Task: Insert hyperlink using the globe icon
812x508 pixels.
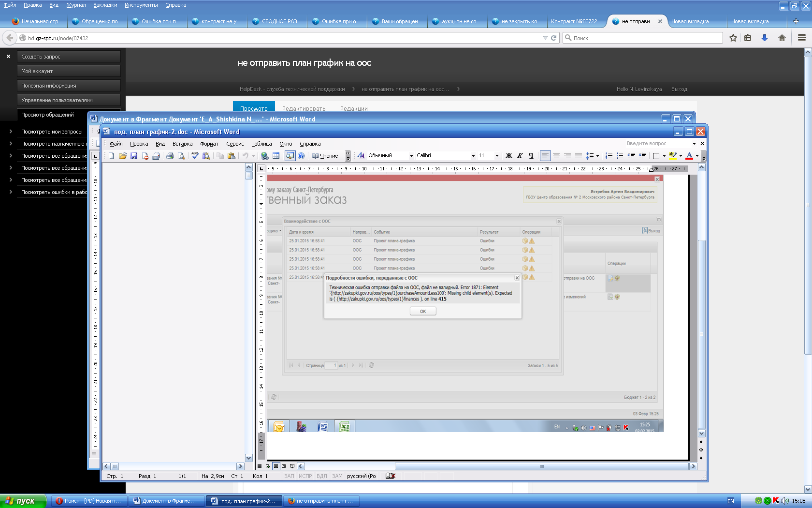Action: tap(265, 156)
